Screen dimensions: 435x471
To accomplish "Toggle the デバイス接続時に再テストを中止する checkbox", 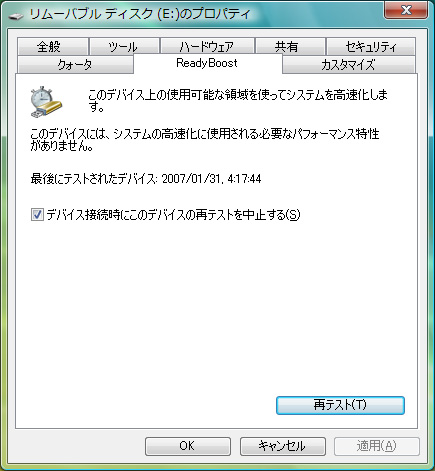I will click(x=37, y=214).
